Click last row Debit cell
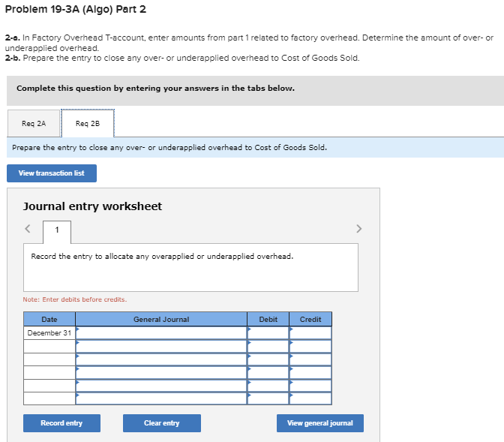 [268, 398]
